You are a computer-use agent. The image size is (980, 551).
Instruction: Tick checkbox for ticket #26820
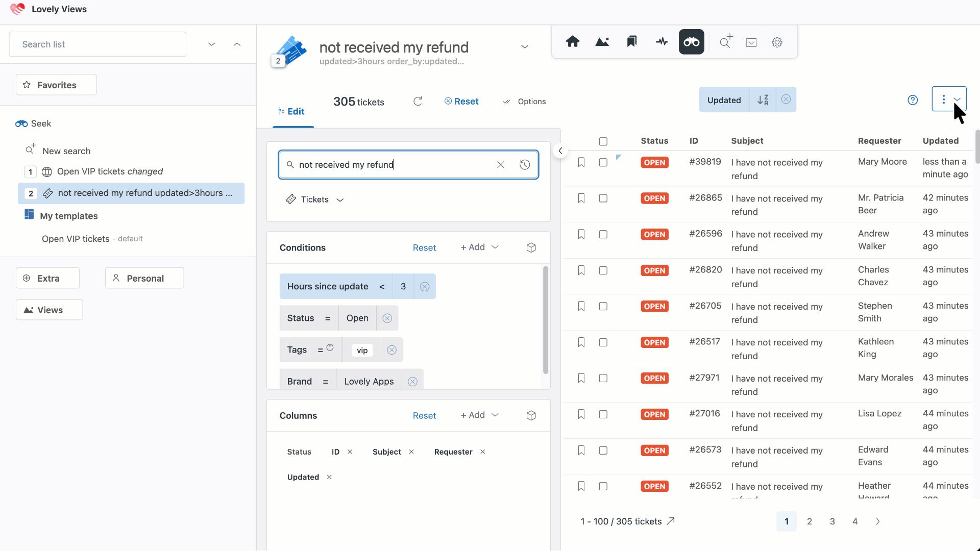[x=603, y=270]
